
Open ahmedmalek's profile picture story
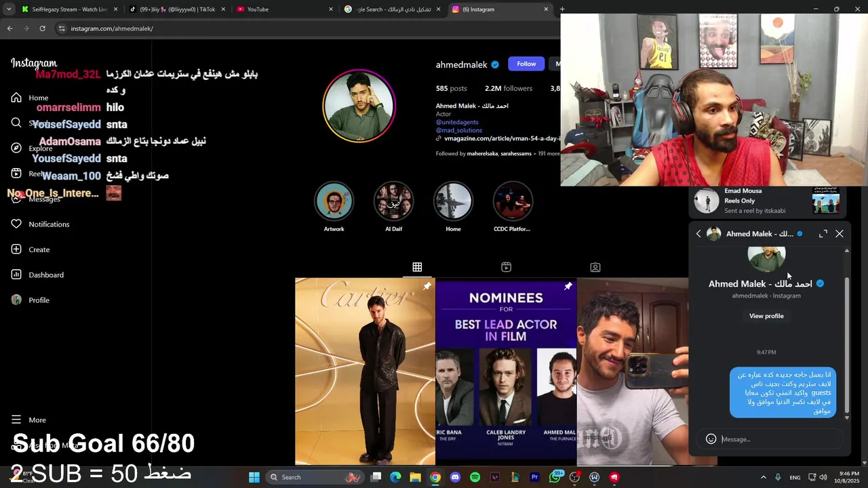coord(359,106)
